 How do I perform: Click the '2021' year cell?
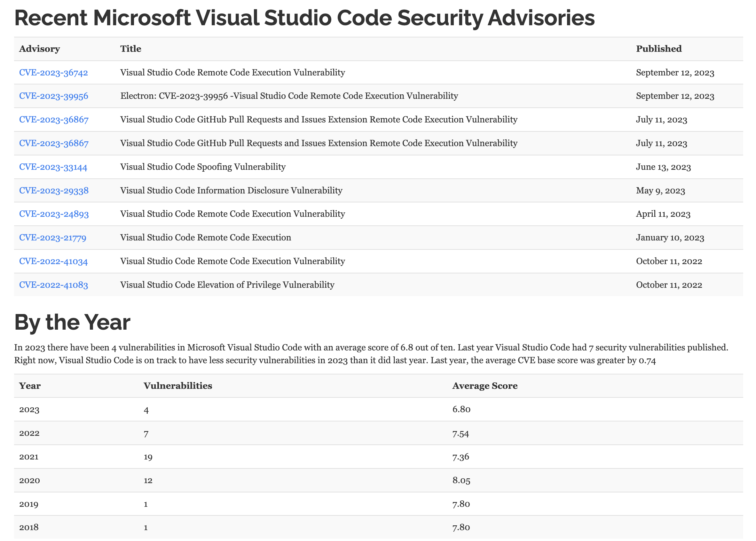click(x=29, y=457)
